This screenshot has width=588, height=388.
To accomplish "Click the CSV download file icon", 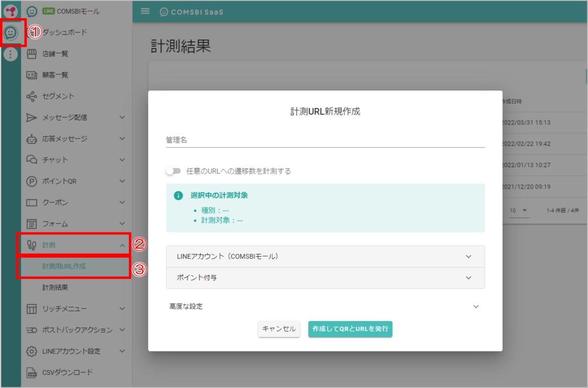I will (x=32, y=372).
